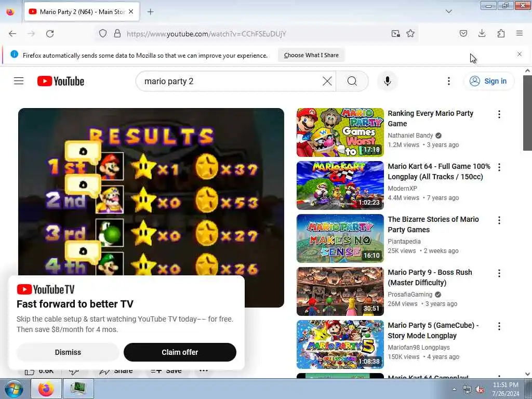532x399 pixels.
Task: Toggle picture-in-picture icon in address bar
Action: coord(395,33)
